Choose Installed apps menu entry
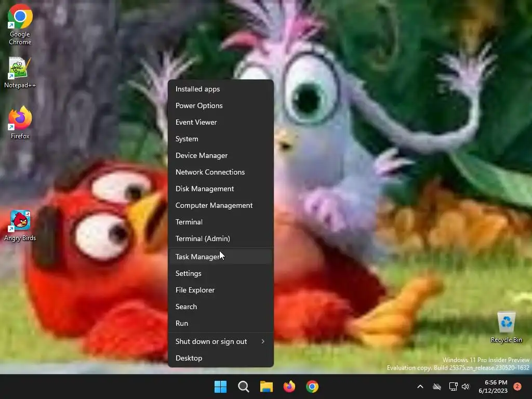This screenshot has width=532, height=399. click(x=220, y=89)
